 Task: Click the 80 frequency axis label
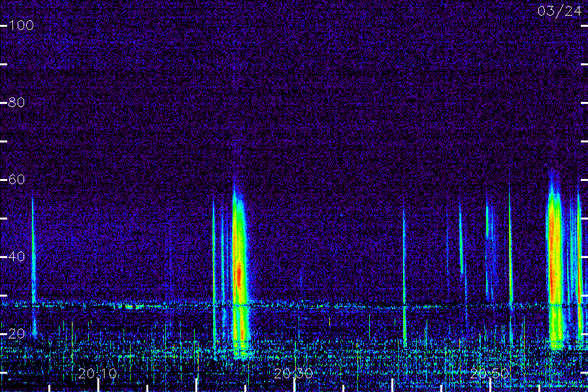pyautogui.click(x=16, y=102)
